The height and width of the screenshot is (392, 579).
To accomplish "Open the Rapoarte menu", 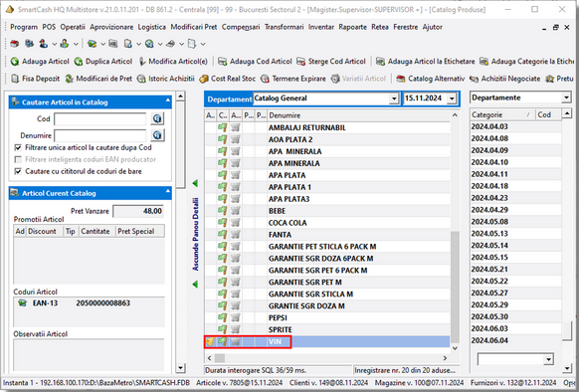I will 352,27.
